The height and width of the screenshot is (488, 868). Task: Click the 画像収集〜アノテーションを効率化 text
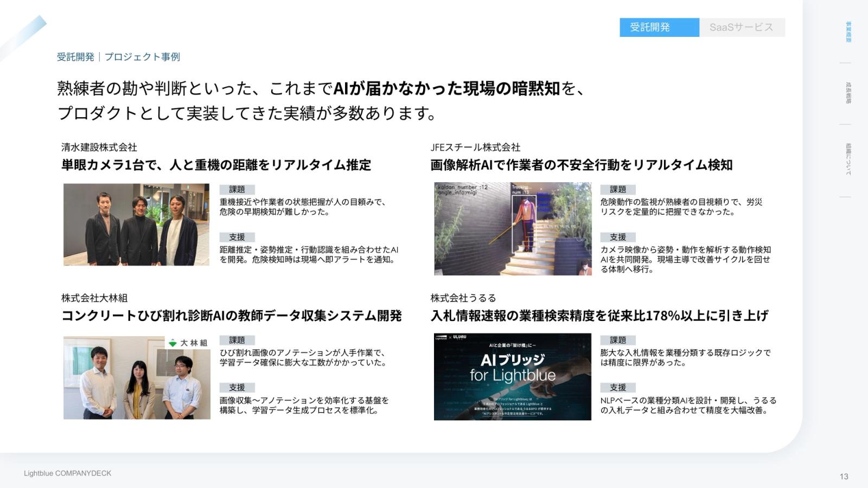pyautogui.click(x=304, y=406)
